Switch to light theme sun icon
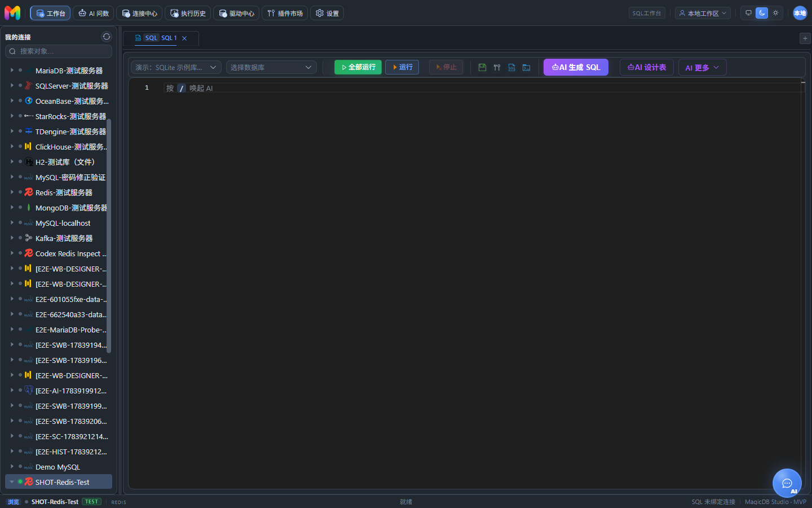Image resolution: width=812 pixels, height=508 pixels. pyautogui.click(x=775, y=13)
